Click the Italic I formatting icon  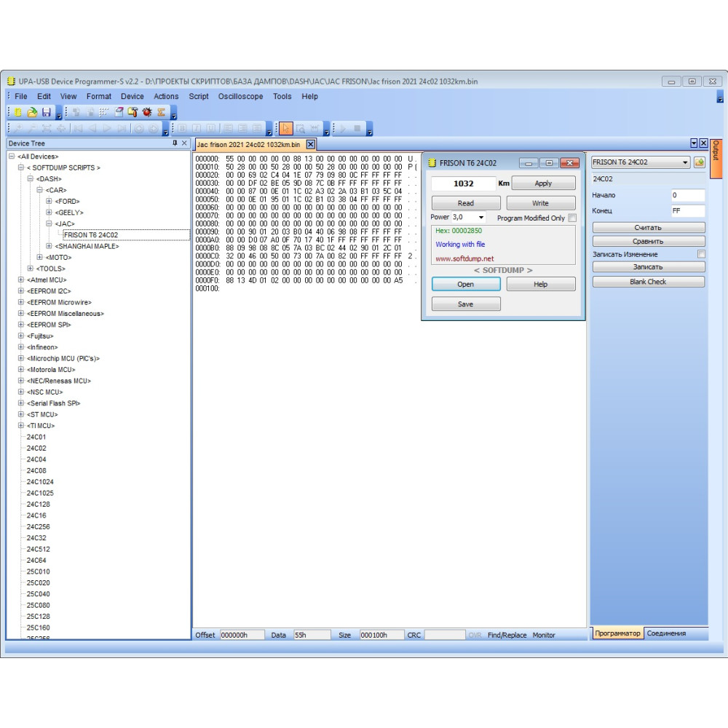pyautogui.click(x=197, y=128)
